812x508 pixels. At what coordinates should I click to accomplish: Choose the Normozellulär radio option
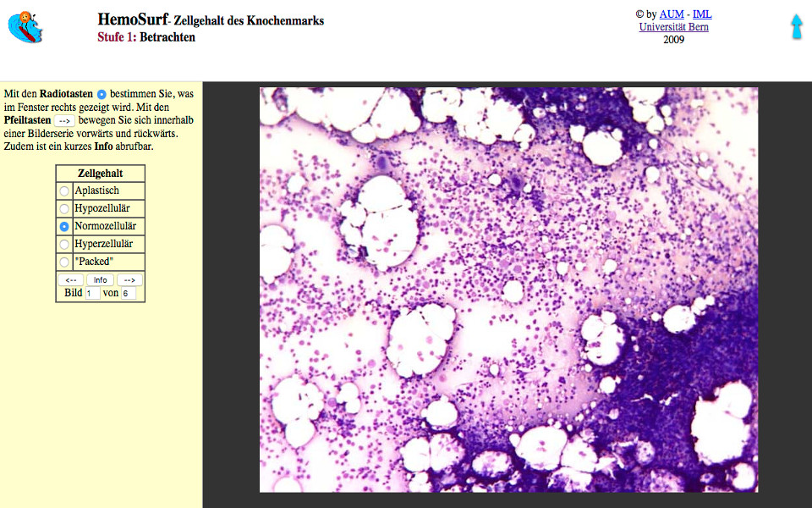pyautogui.click(x=64, y=227)
